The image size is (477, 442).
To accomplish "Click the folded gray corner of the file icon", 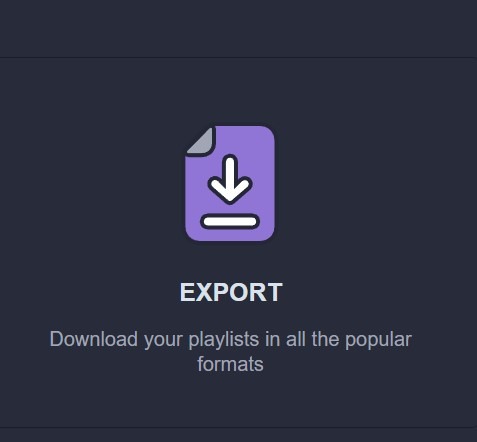I will pos(201,141).
